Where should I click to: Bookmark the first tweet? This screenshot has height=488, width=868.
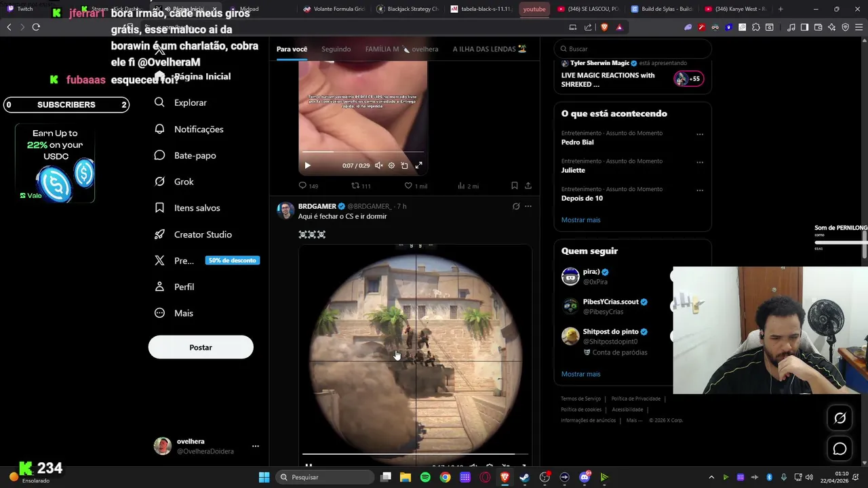coord(514,186)
